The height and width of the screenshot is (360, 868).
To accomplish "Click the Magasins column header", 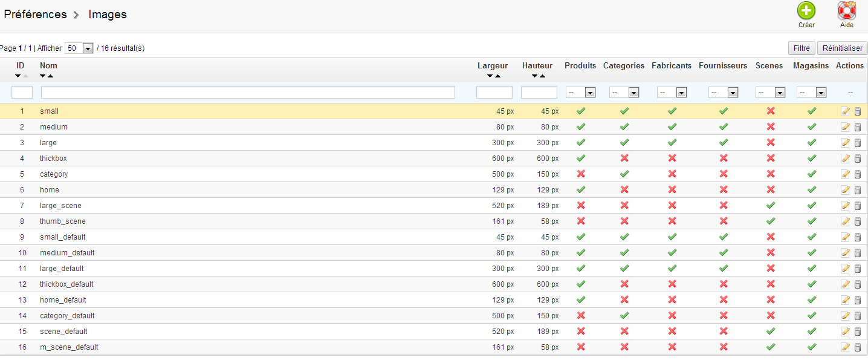I will [811, 65].
